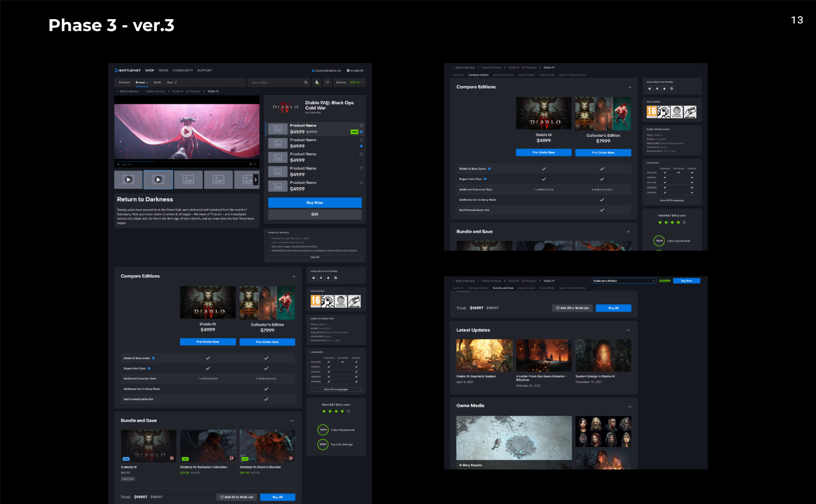This screenshot has width=816, height=504.
Task: Click Xbox platform icon in the left mockup
Action: point(314,278)
